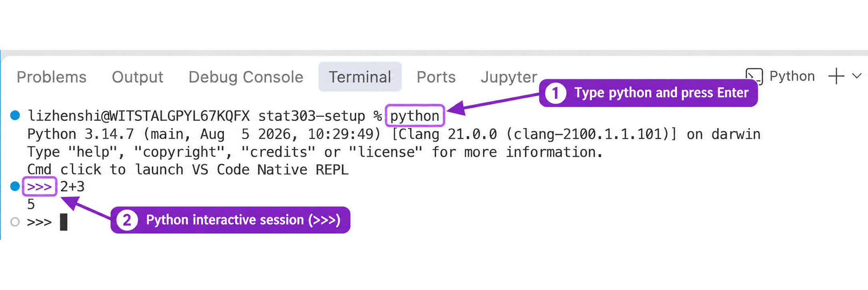Click the lizhenshi@WITSTALGPYL67KQFX host text
The image size is (868, 290).
pyautogui.click(x=138, y=116)
